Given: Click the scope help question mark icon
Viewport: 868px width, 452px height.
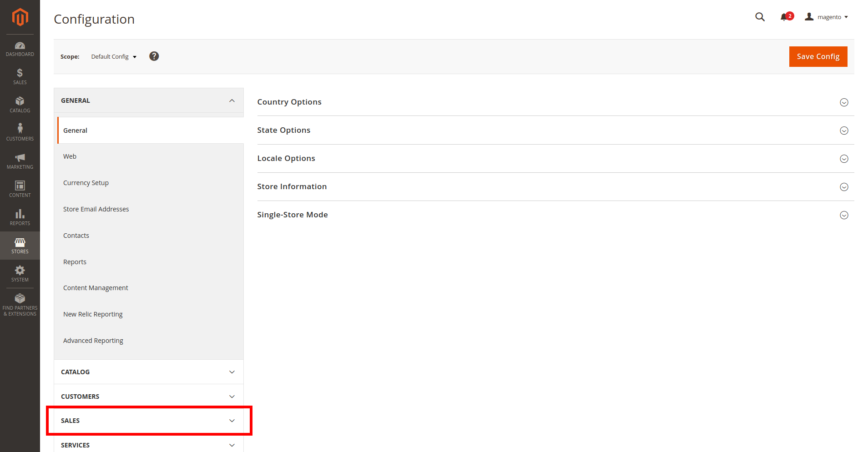Looking at the screenshot, I should pos(154,56).
